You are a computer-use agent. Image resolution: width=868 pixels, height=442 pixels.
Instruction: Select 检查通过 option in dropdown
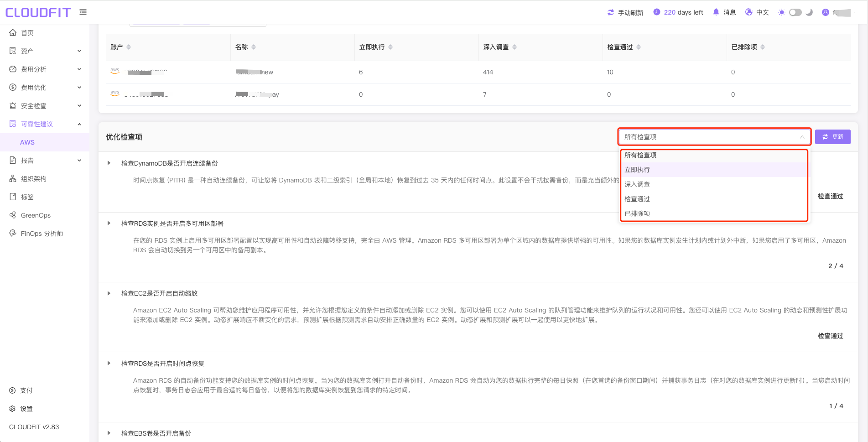point(714,199)
